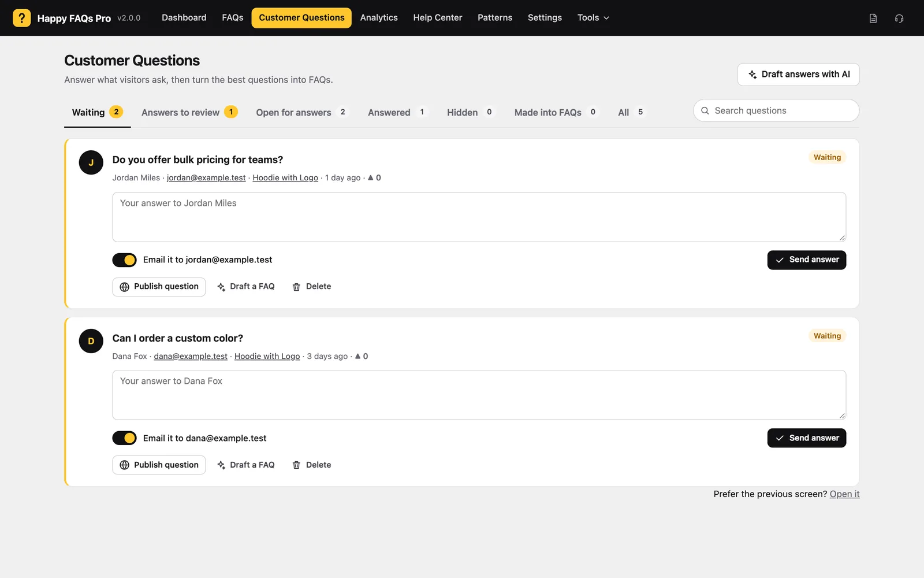Click Jordan Miles' J avatar

(91, 162)
